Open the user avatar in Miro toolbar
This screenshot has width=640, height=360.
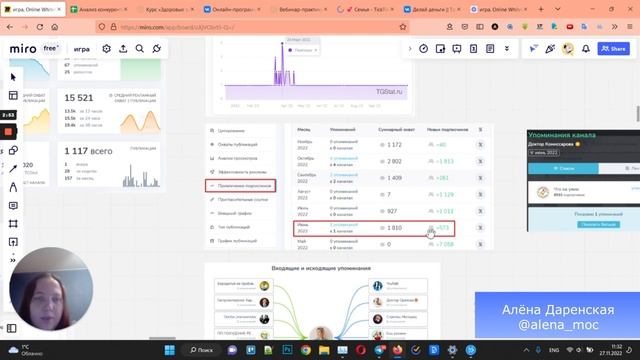[x=568, y=49]
